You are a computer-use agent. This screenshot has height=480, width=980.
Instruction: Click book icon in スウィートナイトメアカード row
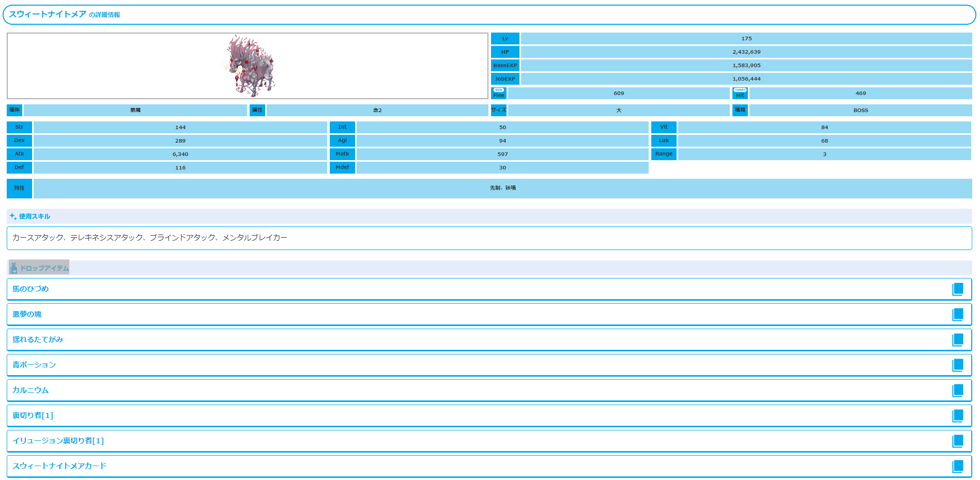click(x=957, y=467)
